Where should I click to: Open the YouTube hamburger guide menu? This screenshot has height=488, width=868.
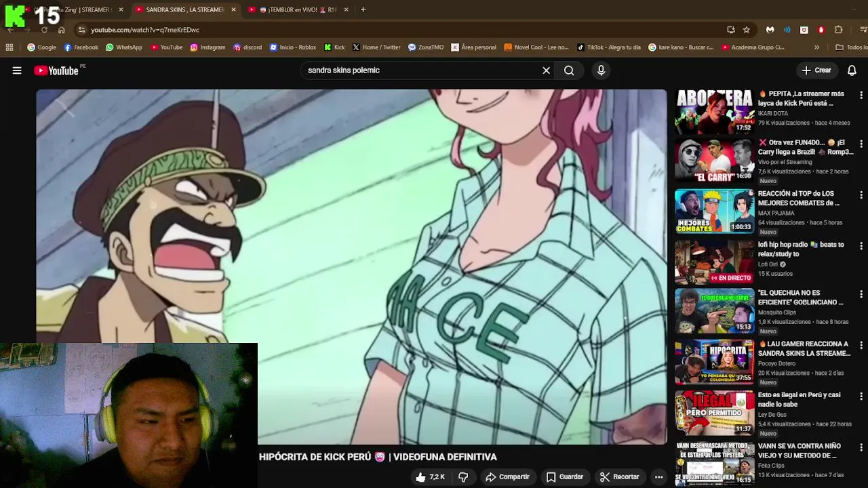tap(17, 70)
